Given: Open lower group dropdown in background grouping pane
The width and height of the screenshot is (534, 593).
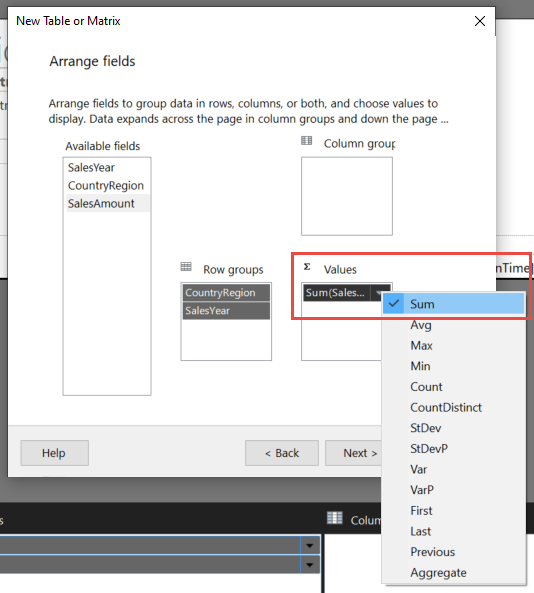Looking at the screenshot, I should pos(310,565).
